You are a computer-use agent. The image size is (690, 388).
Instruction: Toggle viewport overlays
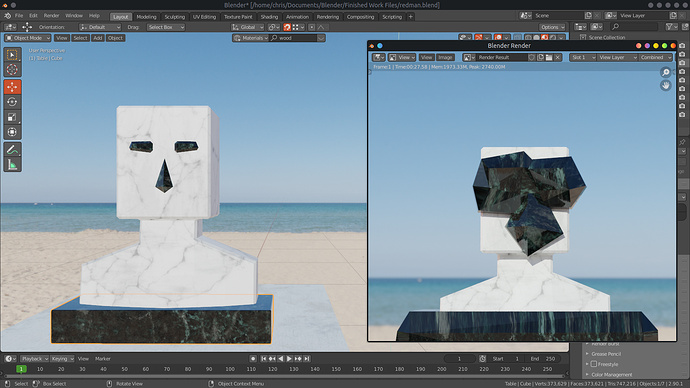click(x=498, y=38)
